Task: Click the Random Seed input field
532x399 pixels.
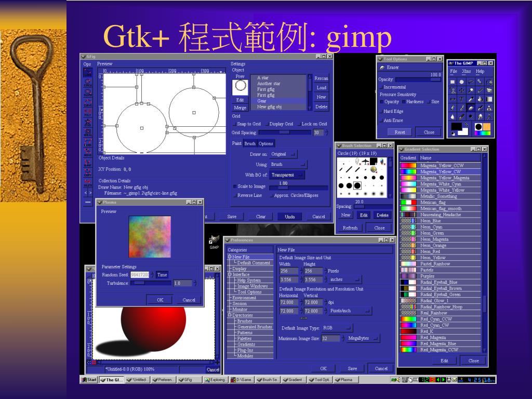Action: point(140,275)
